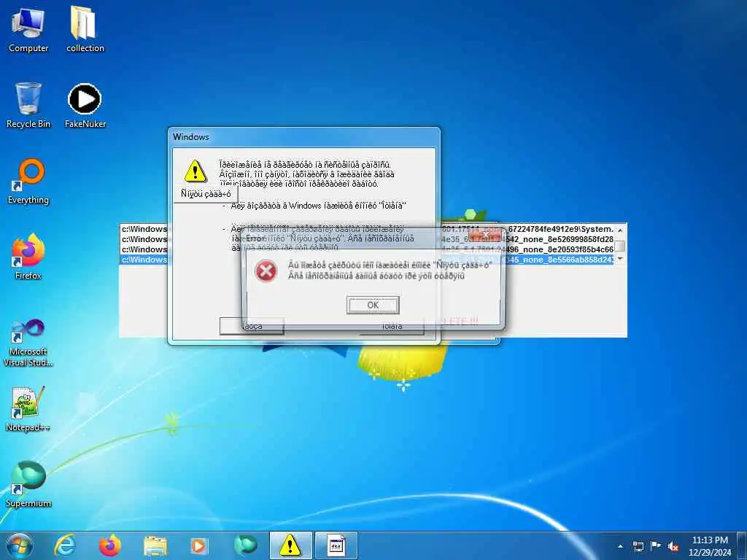Open the Computer desktop icon
This screenshot has height=560, width=747.
(x=28, y=29)
